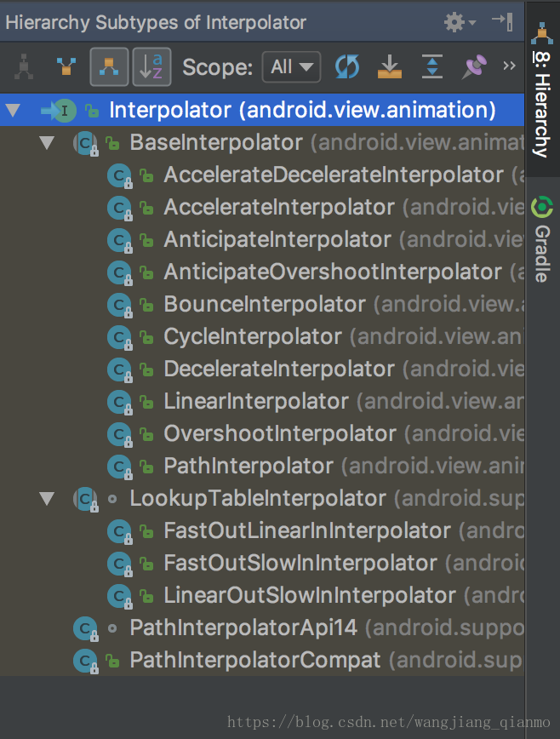Viewport: 560px width, 739px height.
Task: Select CycleInterpolator class
Action: (262, 337)
